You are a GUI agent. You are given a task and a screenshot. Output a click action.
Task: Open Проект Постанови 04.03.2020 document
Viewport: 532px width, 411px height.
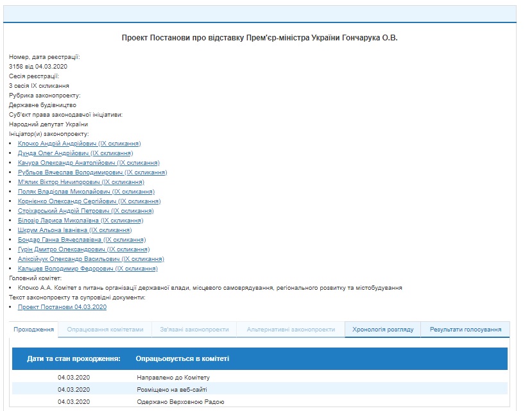pos(62,307)
